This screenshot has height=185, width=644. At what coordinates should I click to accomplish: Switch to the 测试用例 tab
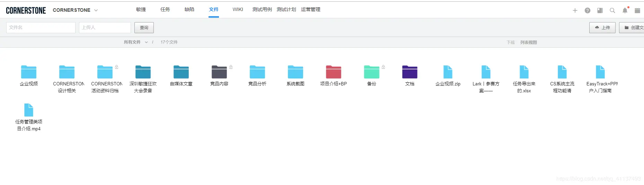[262, 10]
